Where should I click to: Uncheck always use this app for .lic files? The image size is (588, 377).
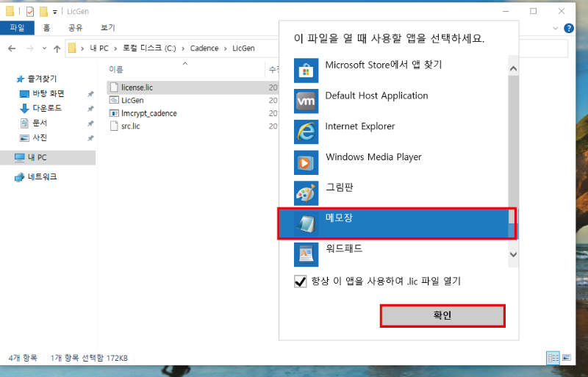point(300,281)
